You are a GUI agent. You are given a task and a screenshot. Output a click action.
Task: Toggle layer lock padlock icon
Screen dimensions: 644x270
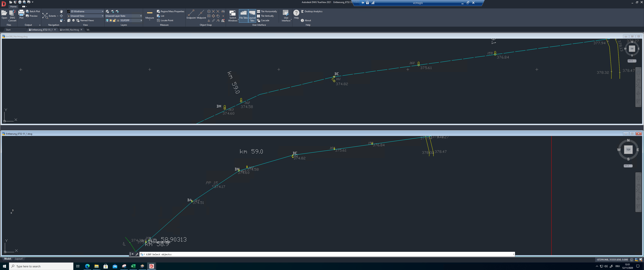(x=114, y=20)
